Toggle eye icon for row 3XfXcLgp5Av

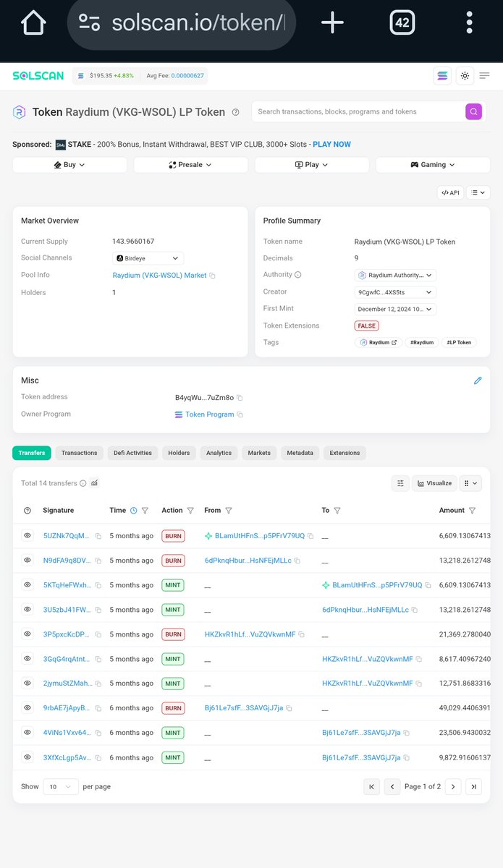tap(28, 757)
